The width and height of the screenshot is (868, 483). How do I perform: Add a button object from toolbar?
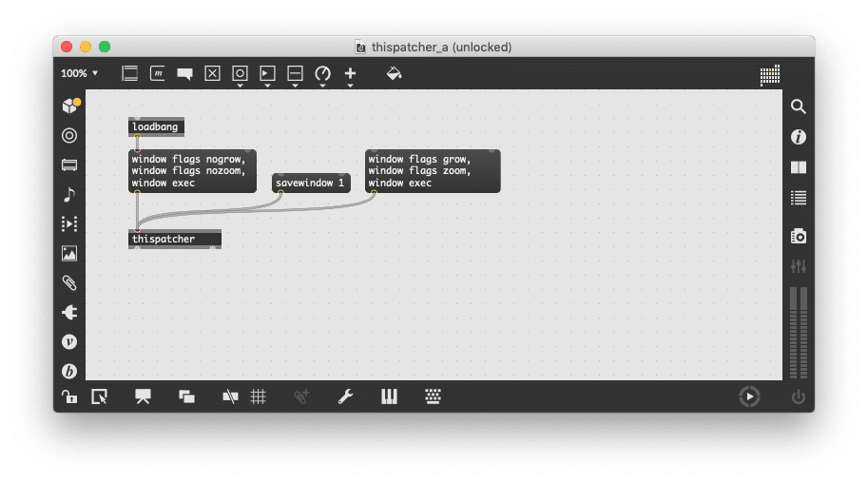tap(240, 73)
